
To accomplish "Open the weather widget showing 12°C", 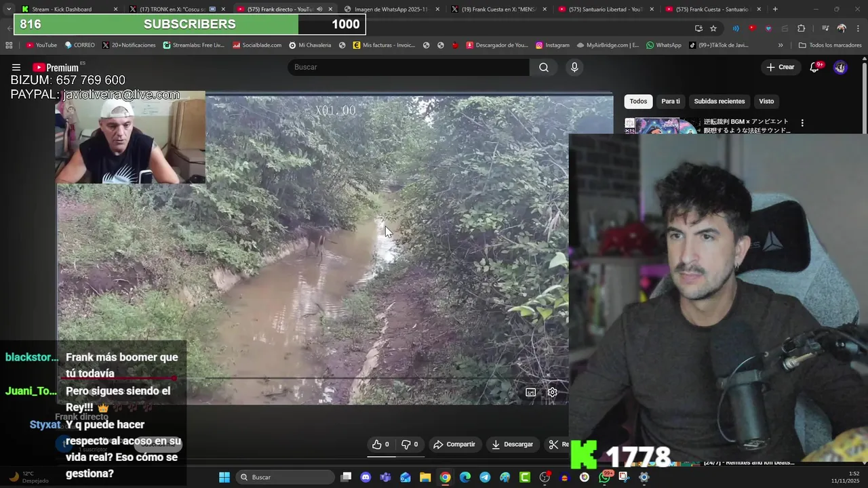I will tap(27, 477).
